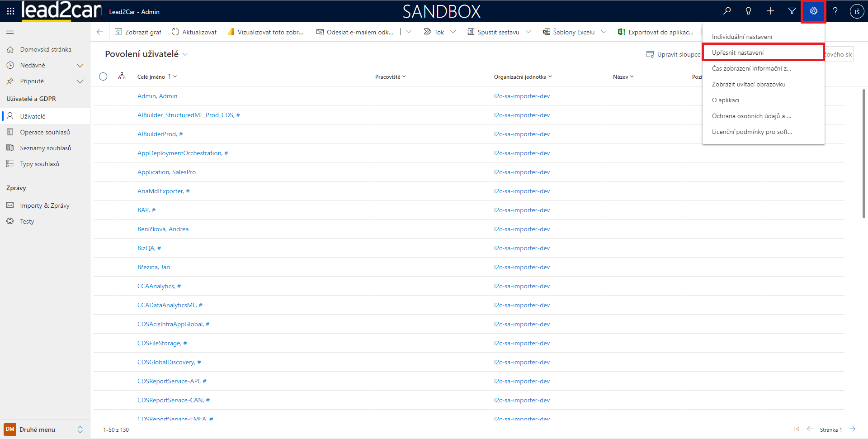Choose O aplikaci menu entry
The width and height of the screenshot is (868, 439).
coord(726,100)
